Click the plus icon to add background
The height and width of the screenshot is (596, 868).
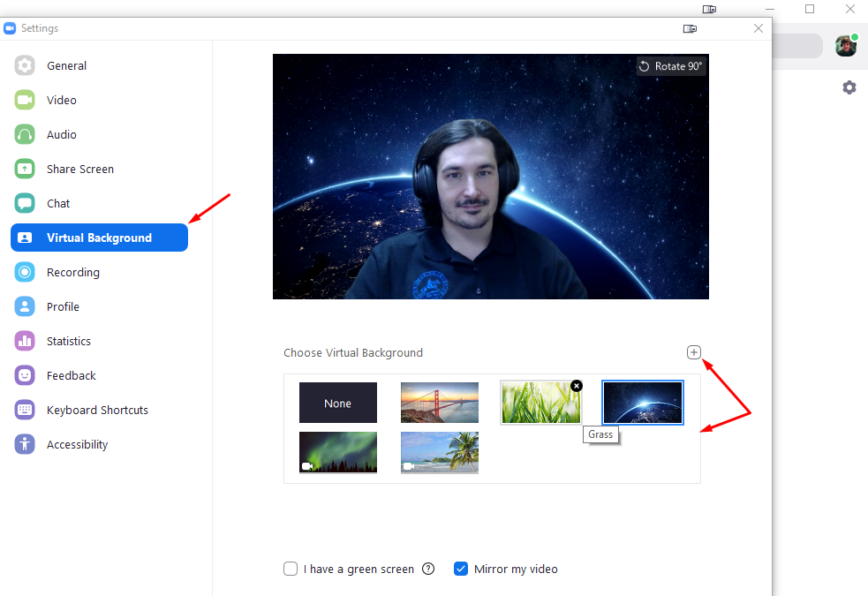tap(694, 352)
